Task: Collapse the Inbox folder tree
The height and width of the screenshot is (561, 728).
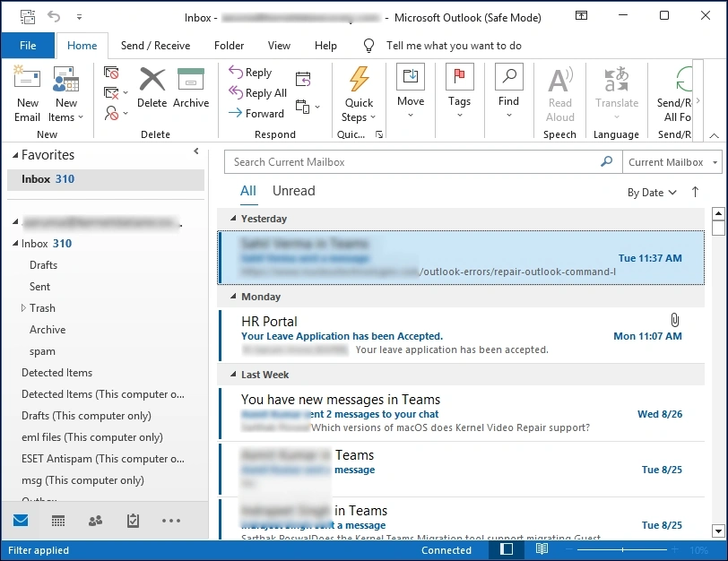Action: tap(15, 243)
